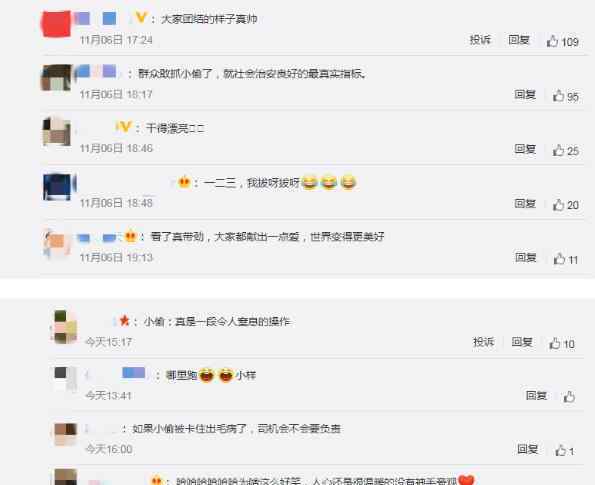Image resolution: width=595 pixels, height=485 pixels.
Task: Open the avatar beside the 18:48 comment
Action: pos(57,187)
